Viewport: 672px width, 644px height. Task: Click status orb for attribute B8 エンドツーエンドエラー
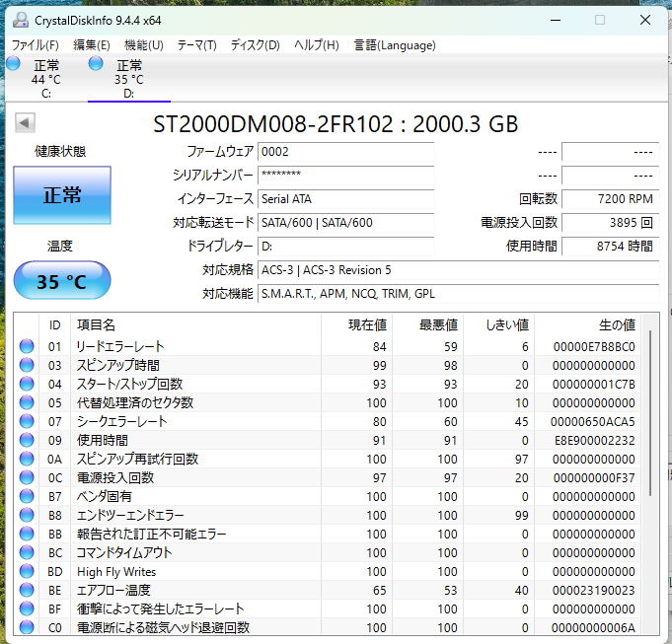(27, 515)
